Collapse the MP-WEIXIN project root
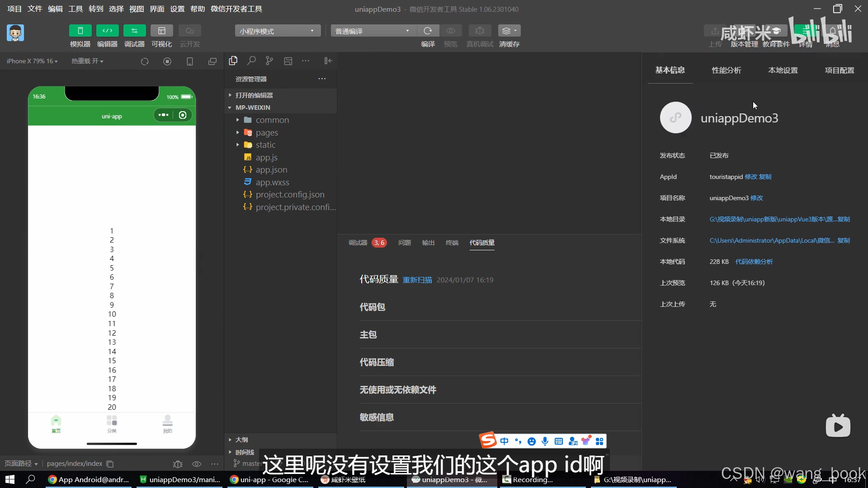Viewport: 868px width, 488px height. click(x=280, y=108)
